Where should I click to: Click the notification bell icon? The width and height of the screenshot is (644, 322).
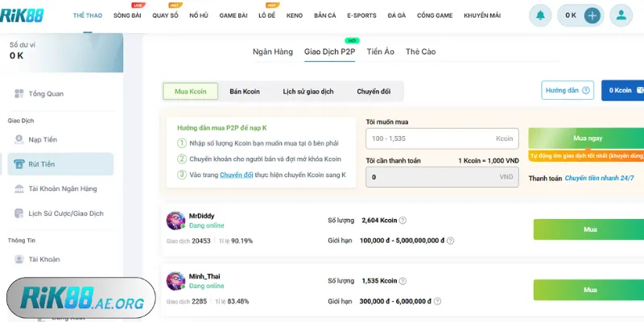point(540,15)
